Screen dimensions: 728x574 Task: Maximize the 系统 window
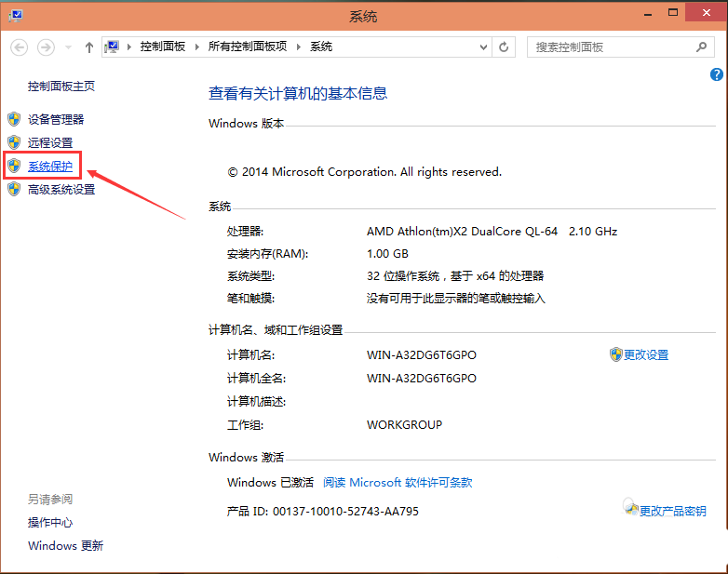point(673,12)
